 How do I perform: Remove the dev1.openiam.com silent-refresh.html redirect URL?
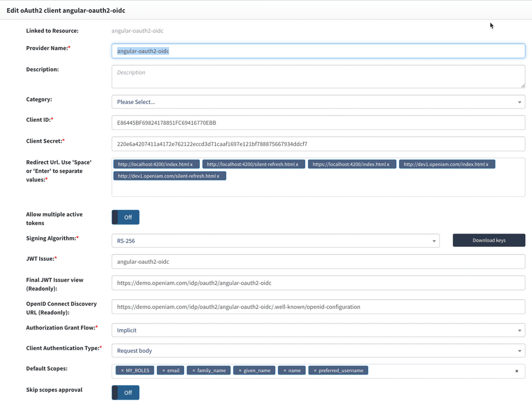click(217, 175)
